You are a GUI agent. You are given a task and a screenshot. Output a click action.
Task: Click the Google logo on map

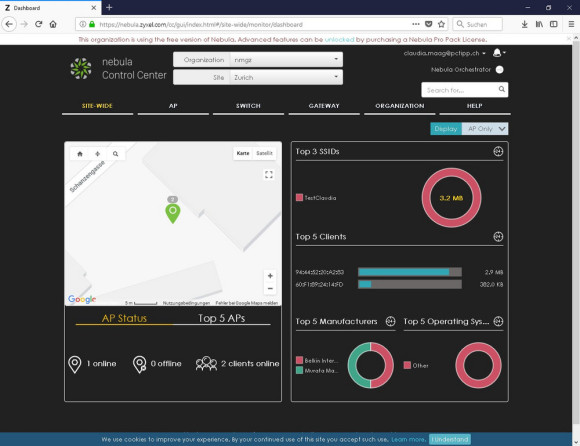82,299
